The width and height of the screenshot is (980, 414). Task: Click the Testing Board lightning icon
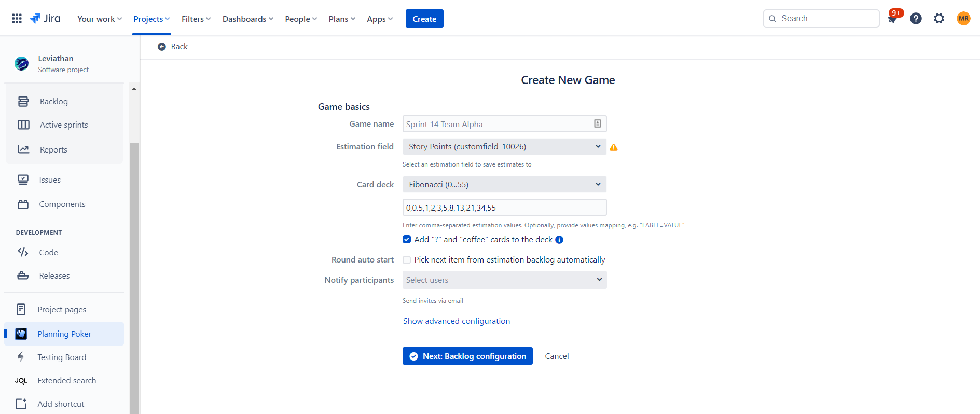pos(21,357)
